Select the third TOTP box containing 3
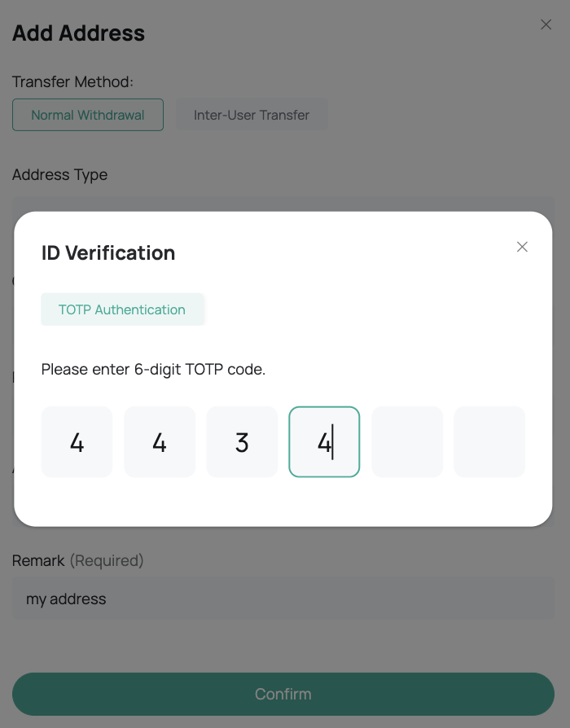 242,442
